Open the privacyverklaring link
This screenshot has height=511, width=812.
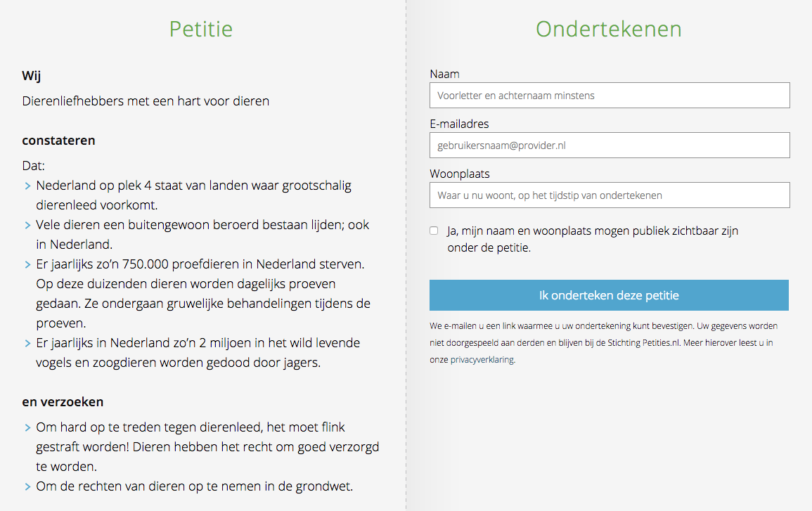coord(482,359)
